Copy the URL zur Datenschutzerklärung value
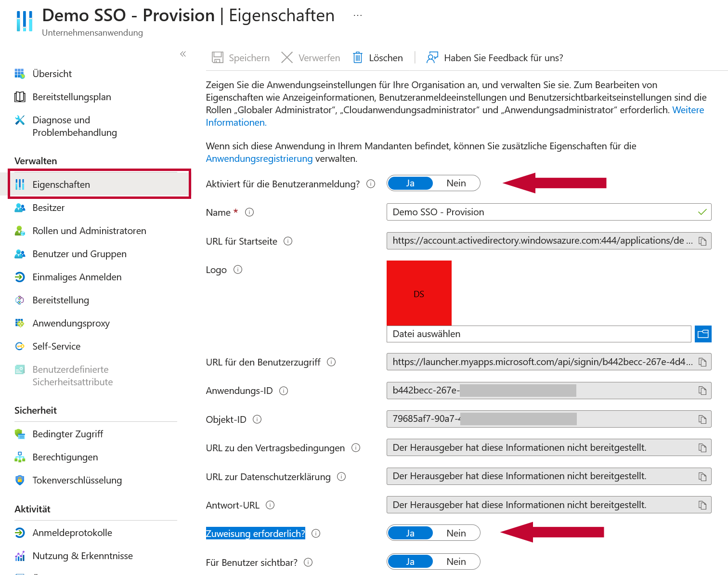 coord(702,477)
